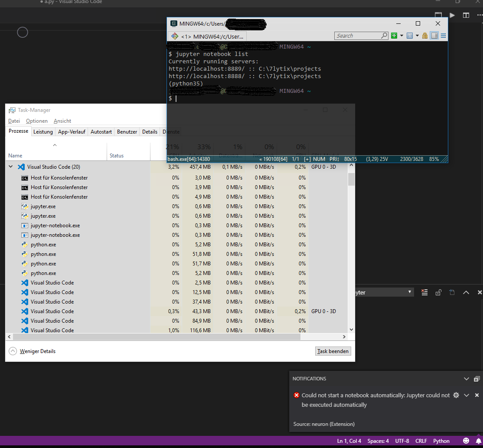Screen dimensions: 483x448
Task: Open the feedback smiley in the status bar
Action: (466, 441)
